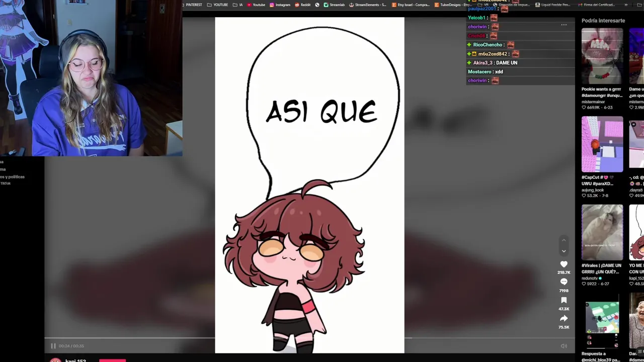Open comments via speech bubble icon

[x=563, y=282]
